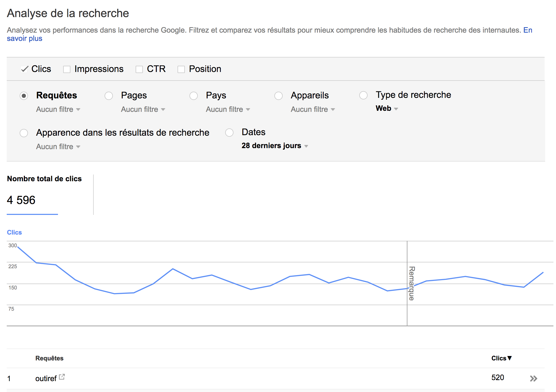Open the 28 derniers jours dropdown
Screen dimensions: 556x392
[x=275, y=146]
